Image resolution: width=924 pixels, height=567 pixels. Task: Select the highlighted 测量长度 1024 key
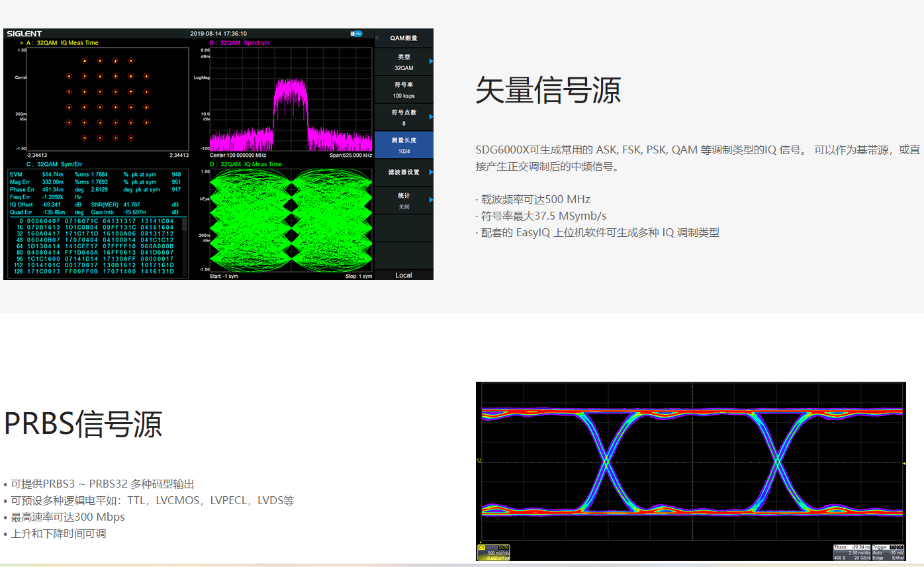[404, 145]
